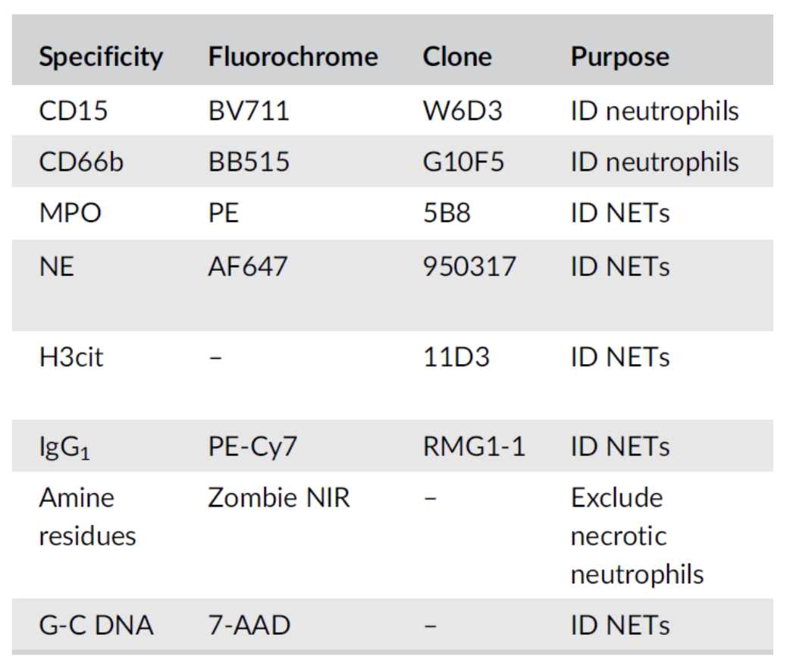The height and width of the screenshot is (672, 790).
Task: Select the CD66b specificity cell
Action: (80, 162)
